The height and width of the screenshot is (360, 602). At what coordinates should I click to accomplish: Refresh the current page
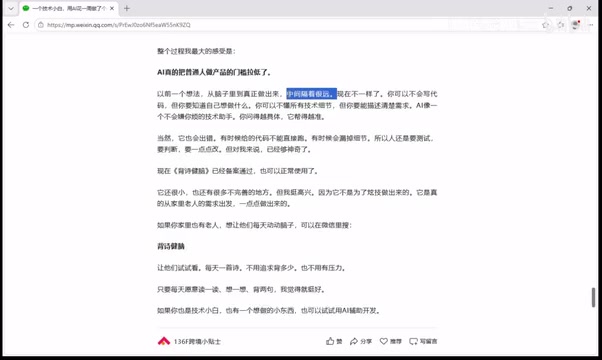26,25
